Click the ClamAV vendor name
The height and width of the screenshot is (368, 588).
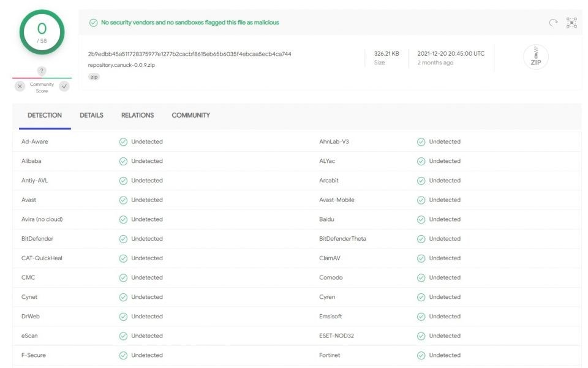pos(330,258)
